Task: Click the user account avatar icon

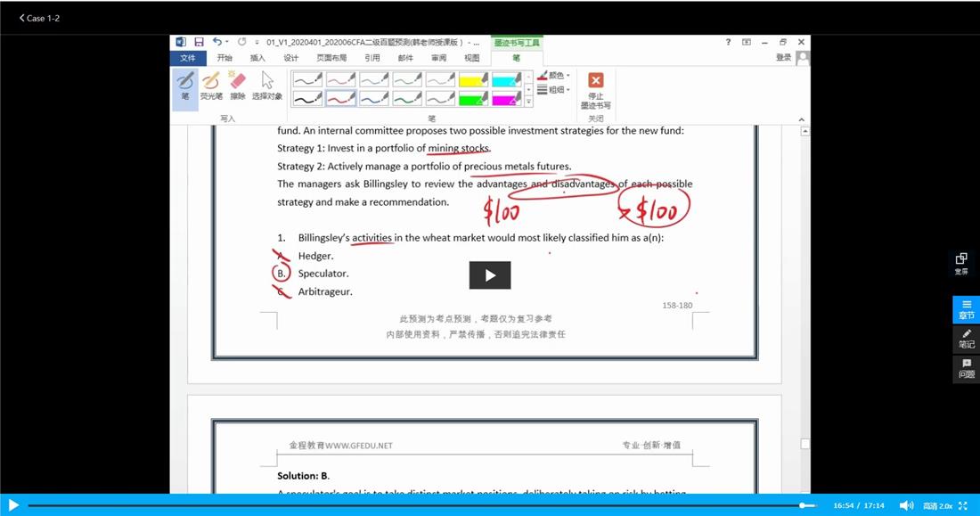Action: [x=803, y=58]
